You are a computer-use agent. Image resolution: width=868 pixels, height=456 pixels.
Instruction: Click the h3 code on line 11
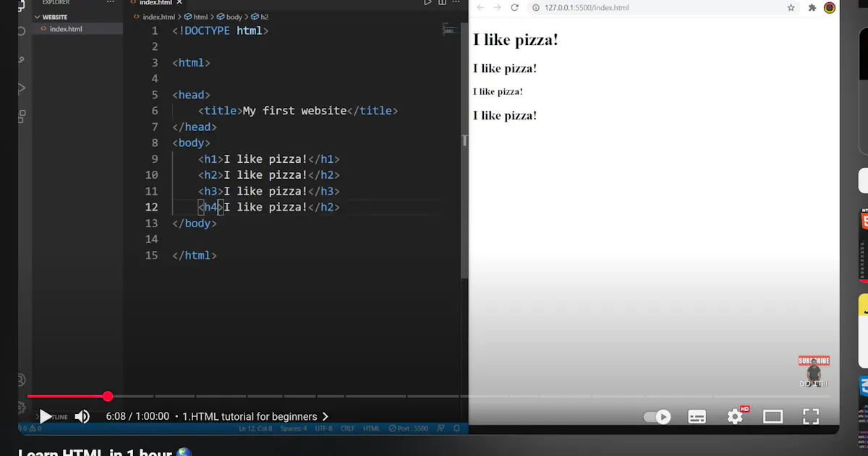269,191
